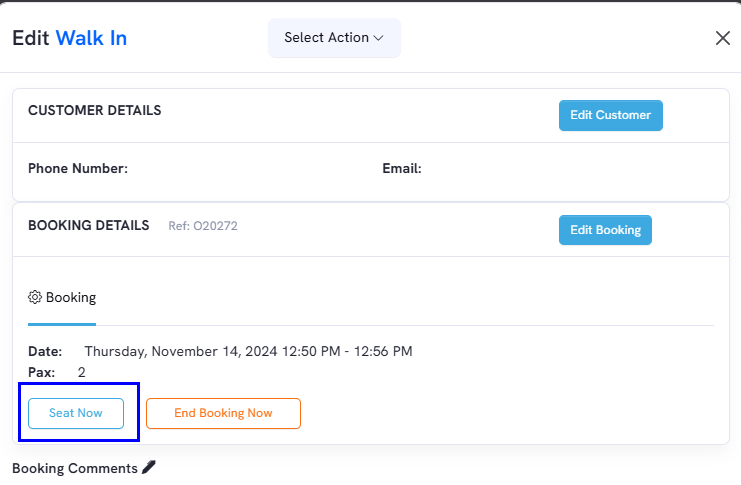The image size is (741, 485).
Task: Click the blue Walk In title text
Action: pos(91,38)
